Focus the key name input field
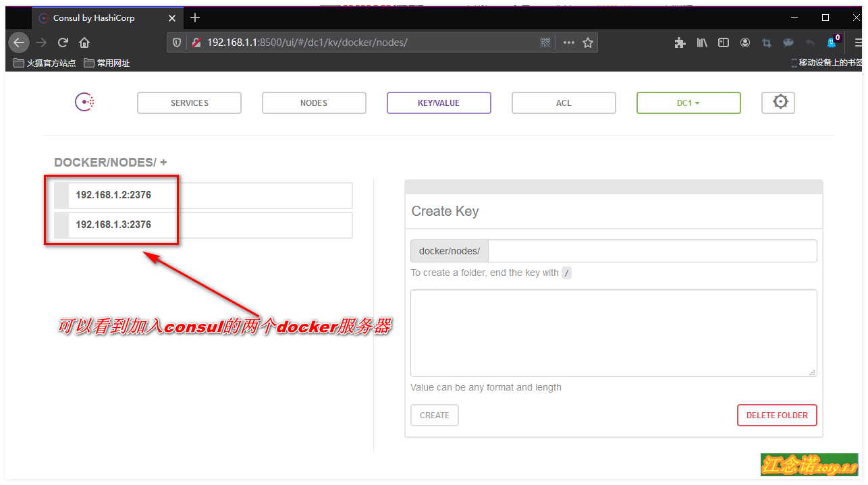The width and height of the screenshot is (868, 485). click(652, 251)
